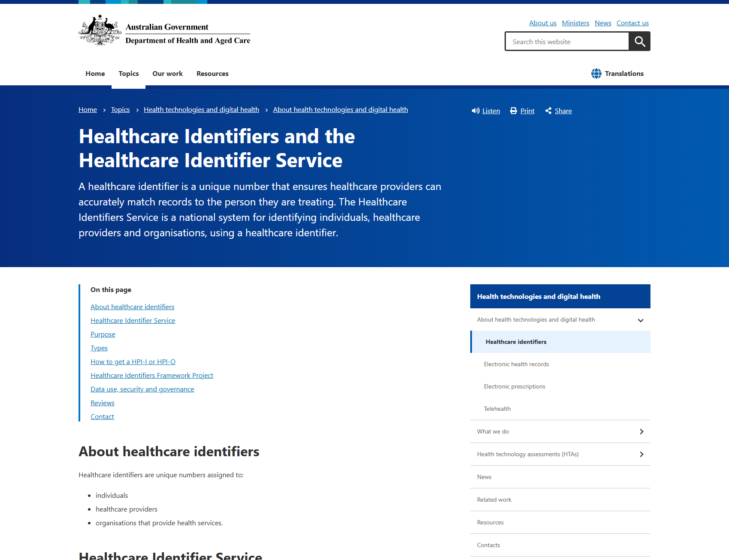Click the Listen speaker icon

[x=475, y=111]
